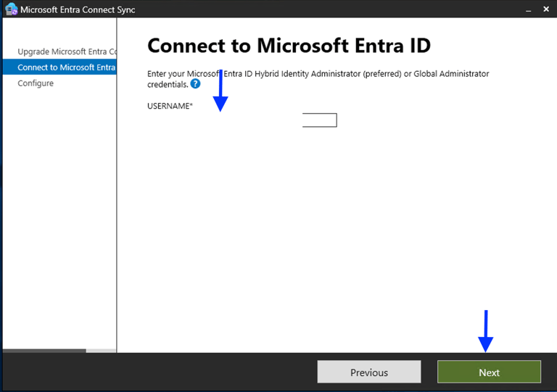
Task: Select the Connect to Microsoft Entra step
Action: 59,67
